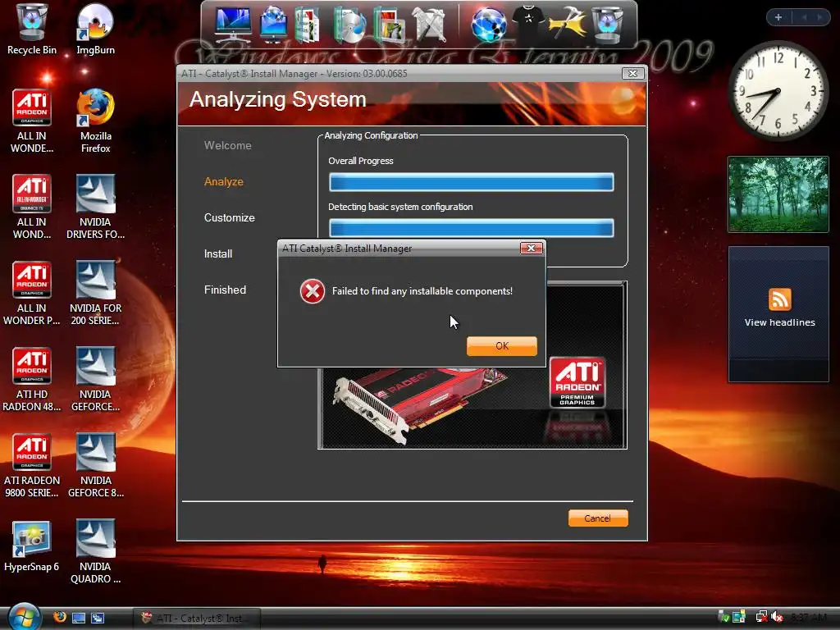
Task: Click the sidebar add gadget plus button
Action: tap(778, 17)
